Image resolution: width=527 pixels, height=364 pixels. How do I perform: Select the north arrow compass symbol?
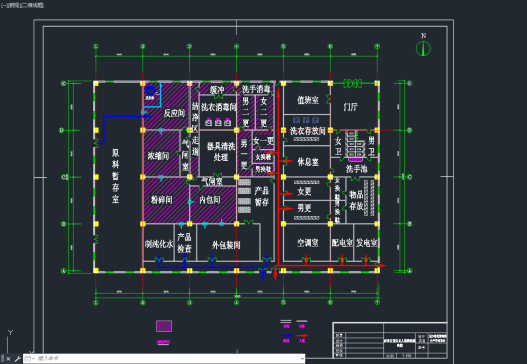tap(423, 48)
